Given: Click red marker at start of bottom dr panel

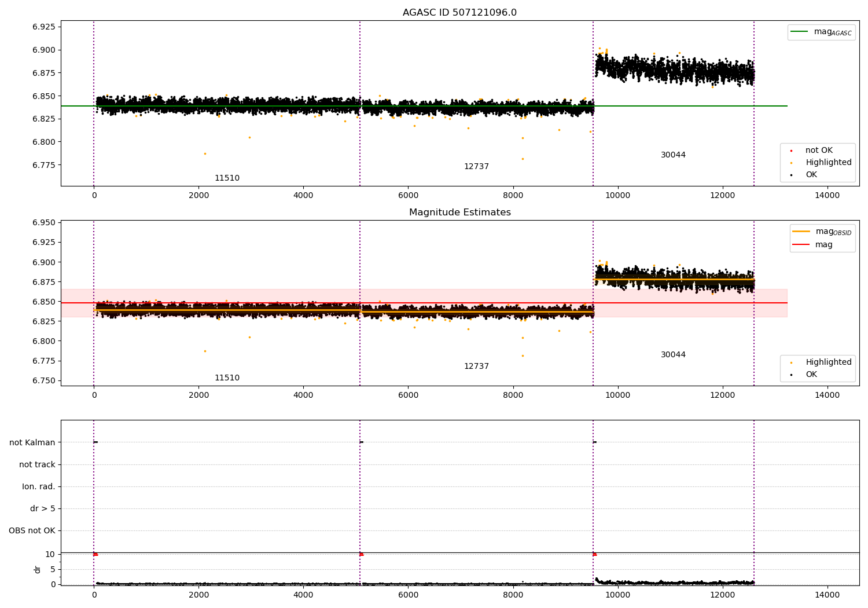Looking at the screenshot, I should pyautogui.click(x=95, y=554).
